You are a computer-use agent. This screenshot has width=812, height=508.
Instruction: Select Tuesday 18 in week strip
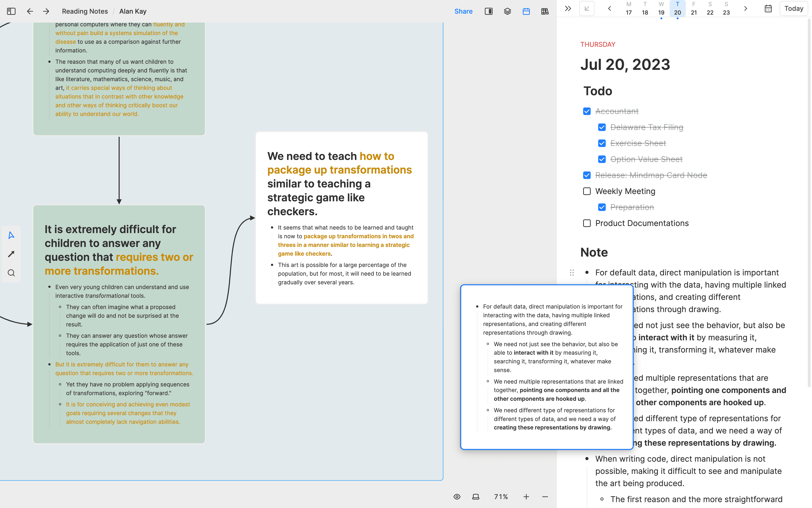645,8
